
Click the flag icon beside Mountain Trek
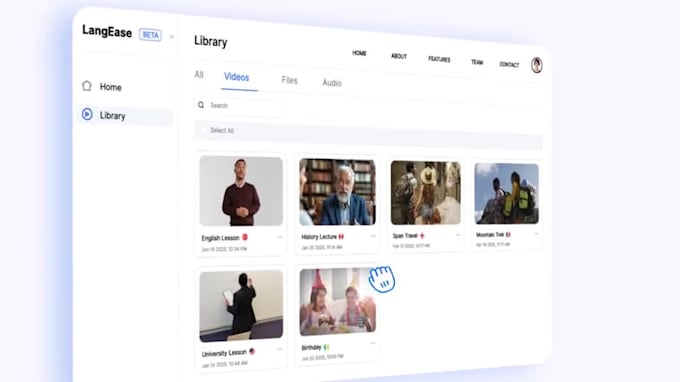pos(508,235)
